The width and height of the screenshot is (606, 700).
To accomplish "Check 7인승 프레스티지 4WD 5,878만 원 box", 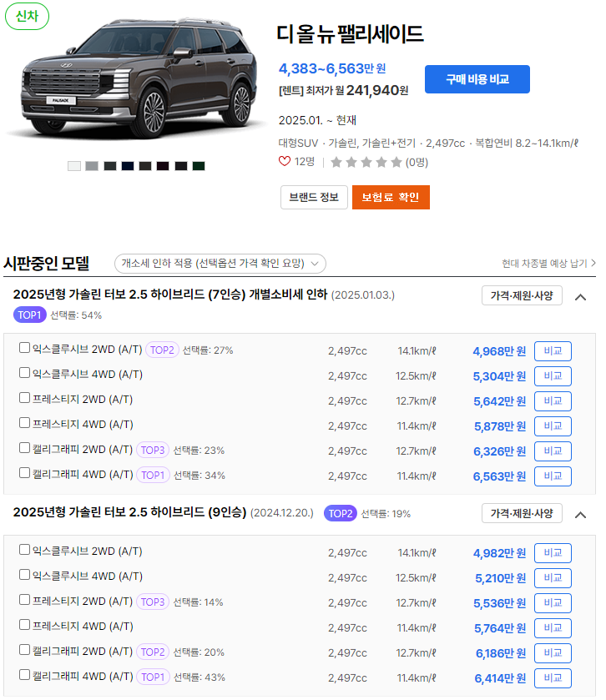I will pos(24,423).
